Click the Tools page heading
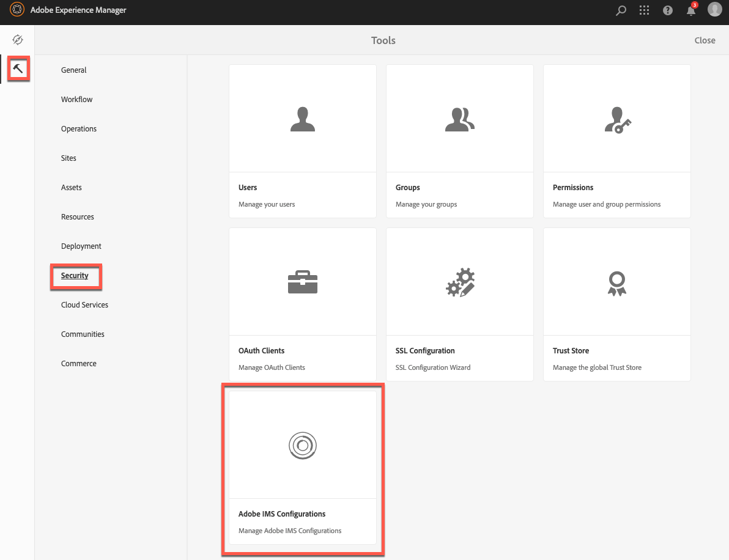 383,40
